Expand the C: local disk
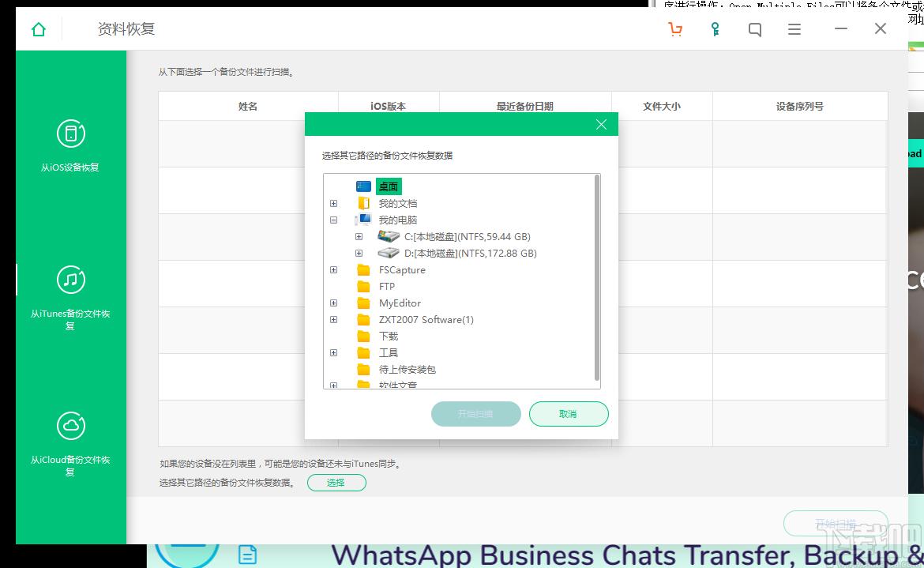 coord(359,236)
